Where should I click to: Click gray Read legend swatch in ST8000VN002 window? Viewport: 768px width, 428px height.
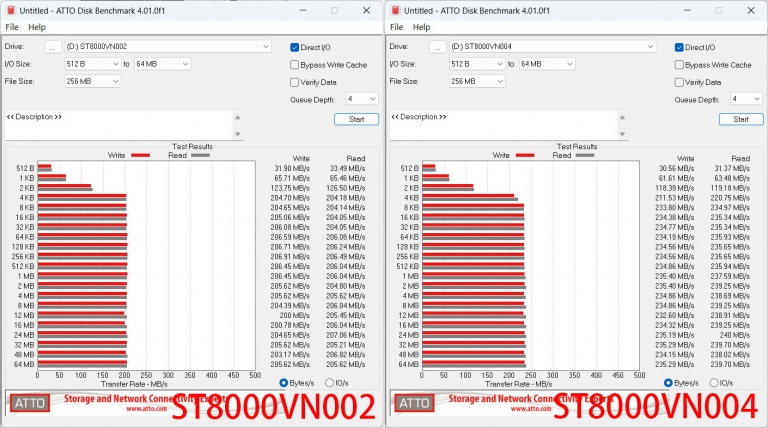click(200, 155)
